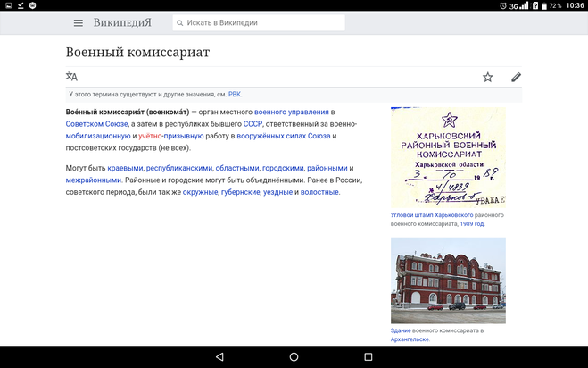
Task: Open the hamburger main menu
Action: pos(78,23)
